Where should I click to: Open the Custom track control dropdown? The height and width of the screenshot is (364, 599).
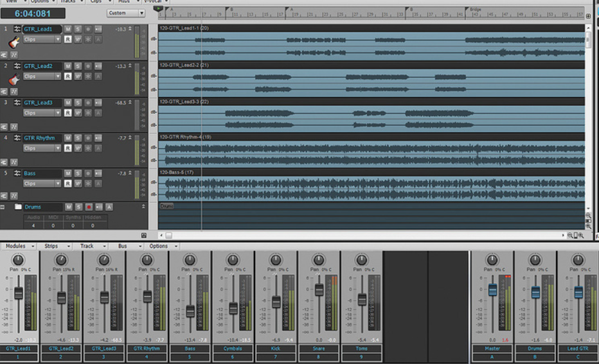(126, 13)
